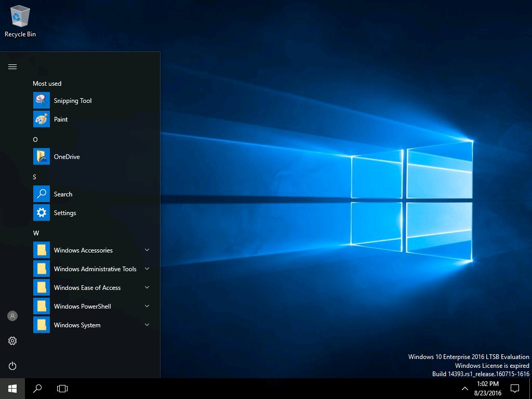Open the user account icon in Start
Screen dimensions: 532x399
12,316
